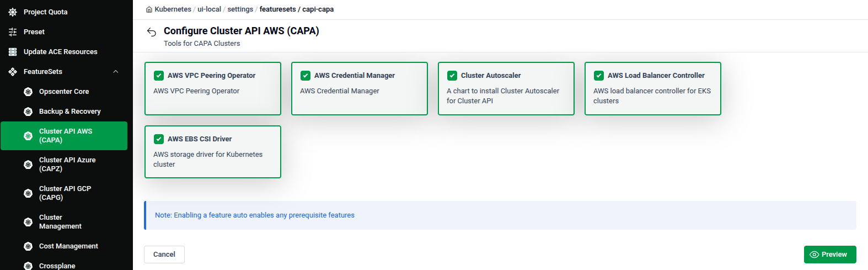Click capi-capa breadcrumb text

coord(318,9)
